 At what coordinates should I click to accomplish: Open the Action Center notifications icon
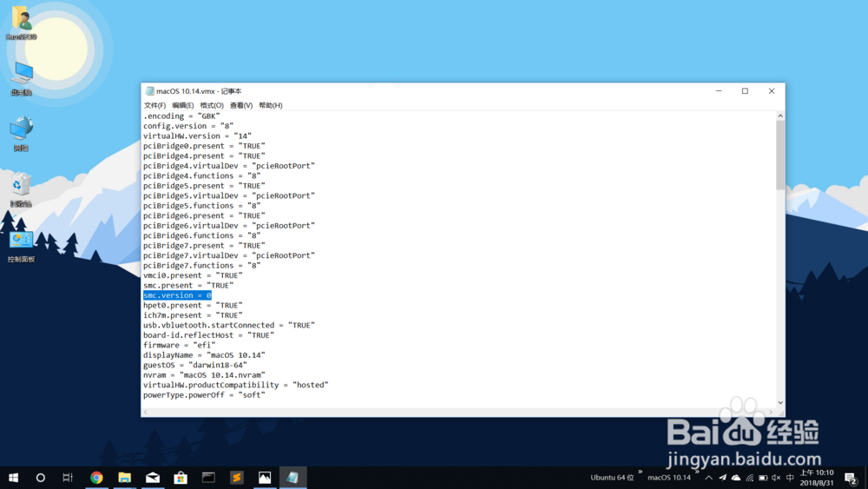[x=851, y=478]
